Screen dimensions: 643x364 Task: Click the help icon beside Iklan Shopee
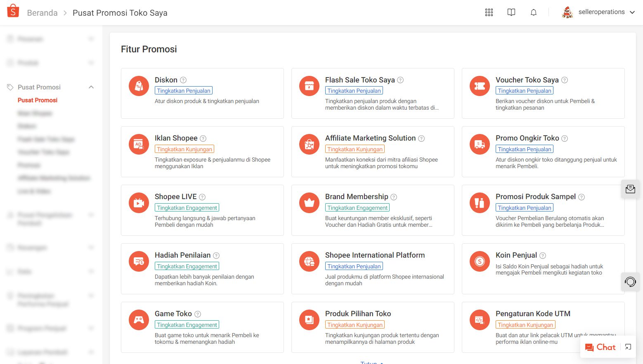203,139
